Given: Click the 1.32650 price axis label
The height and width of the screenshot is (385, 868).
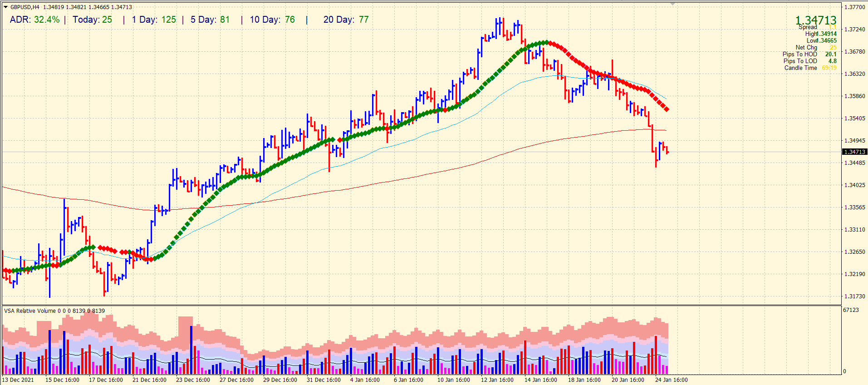Looking at the screenshot, I should (854, 252).
